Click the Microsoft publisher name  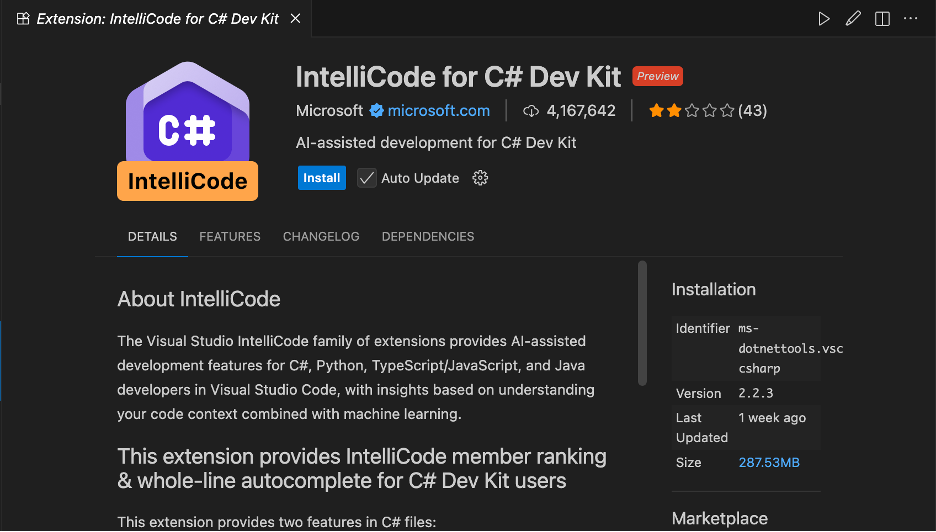329,110
